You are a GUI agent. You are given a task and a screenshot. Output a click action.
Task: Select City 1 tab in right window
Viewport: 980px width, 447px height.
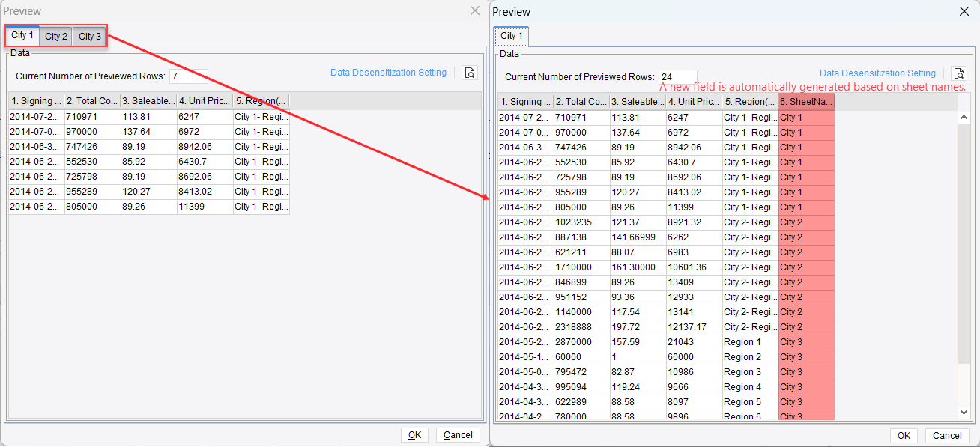512,36
